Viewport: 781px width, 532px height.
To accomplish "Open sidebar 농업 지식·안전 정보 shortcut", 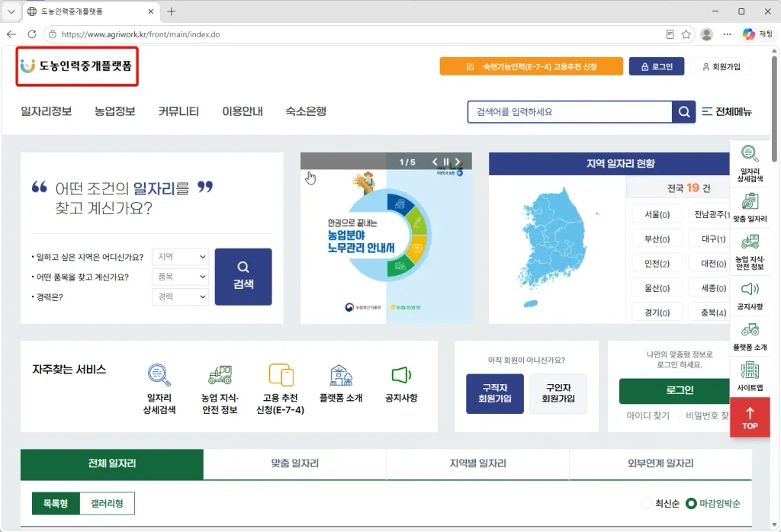I will 750,252.
